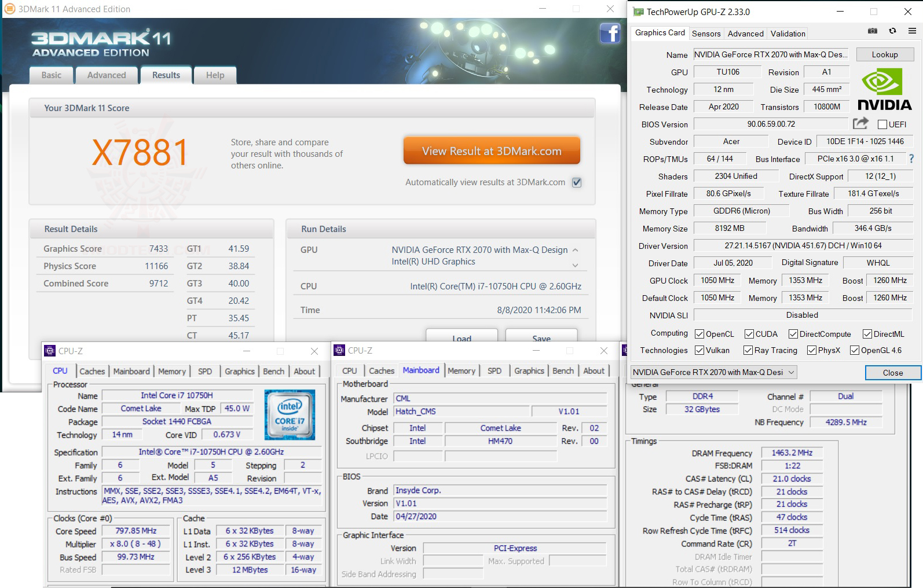
Task: Click the GPU list up arrow in Run Details
Action: (576, 250)
